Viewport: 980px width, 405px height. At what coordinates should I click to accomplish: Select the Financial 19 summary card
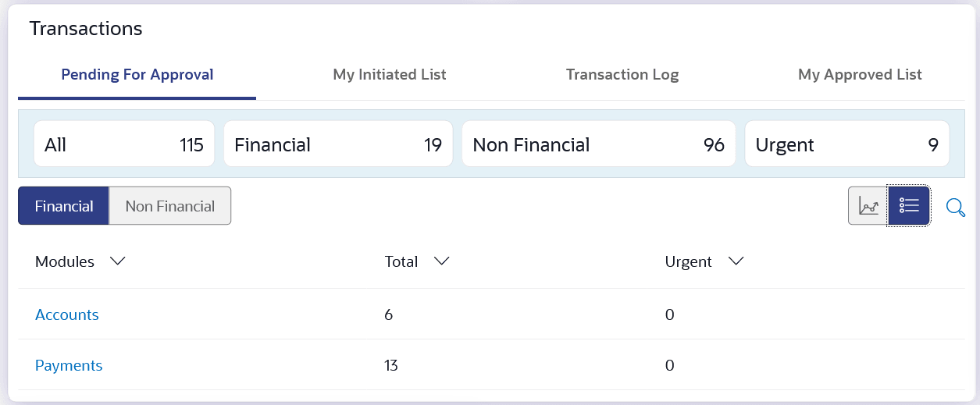338,144
